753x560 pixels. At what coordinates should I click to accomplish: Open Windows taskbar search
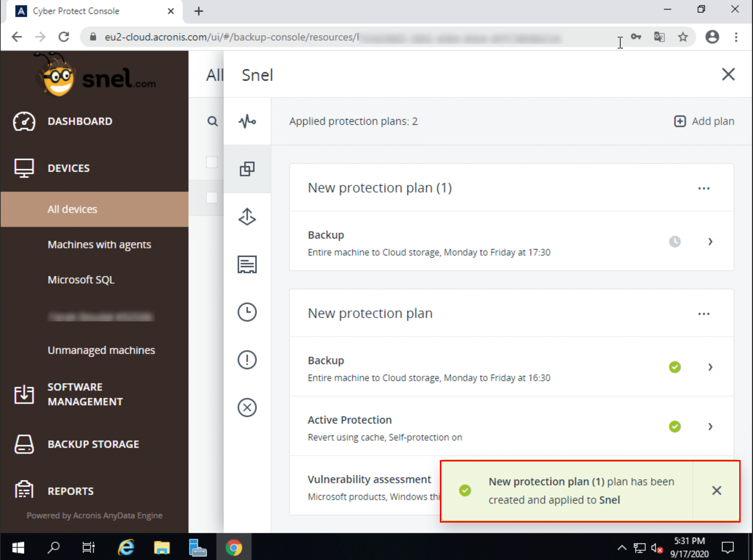coord(53,547)
